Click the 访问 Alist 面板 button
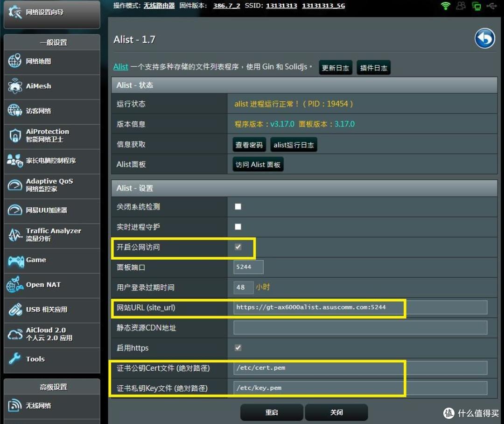Viewport: 504px width, 424px height. tap(258, 164)
